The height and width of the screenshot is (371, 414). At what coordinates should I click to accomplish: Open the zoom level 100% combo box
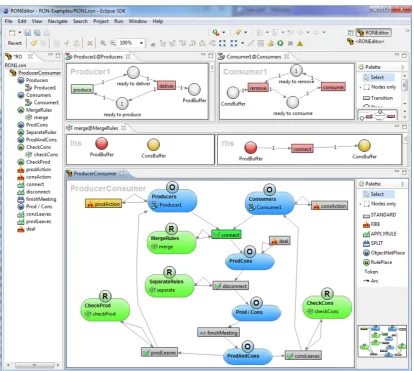point(131,43)
